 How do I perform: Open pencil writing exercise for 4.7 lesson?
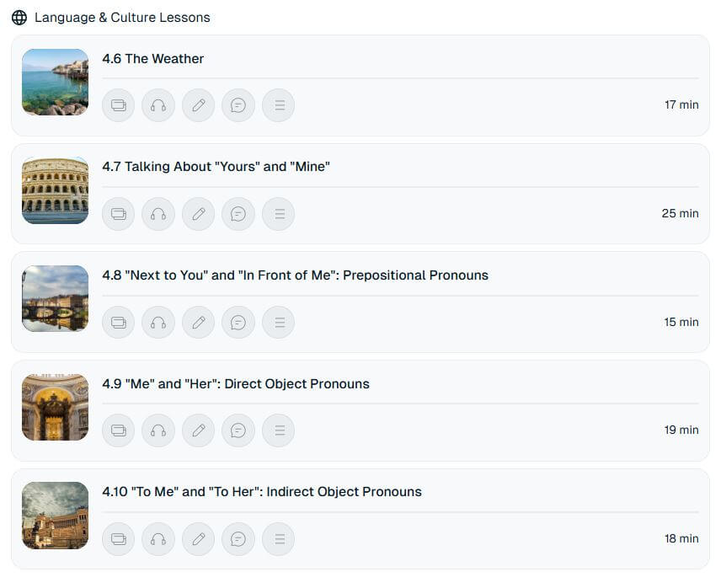pos(199,214)
